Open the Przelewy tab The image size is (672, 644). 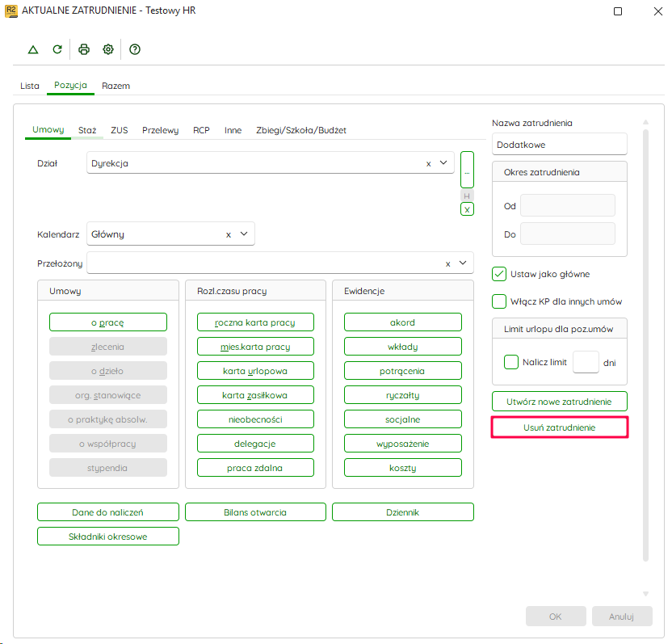point(160,130)
